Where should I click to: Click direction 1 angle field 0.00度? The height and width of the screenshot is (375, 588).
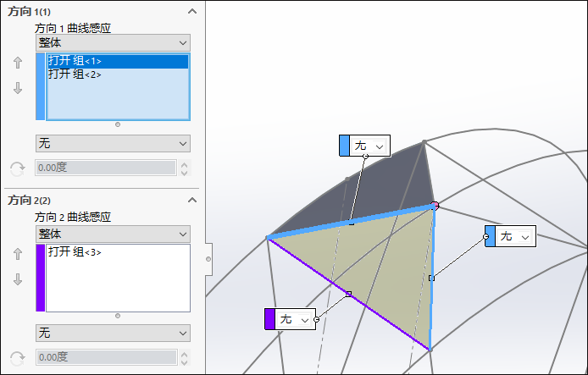click(x=106, y=168)
